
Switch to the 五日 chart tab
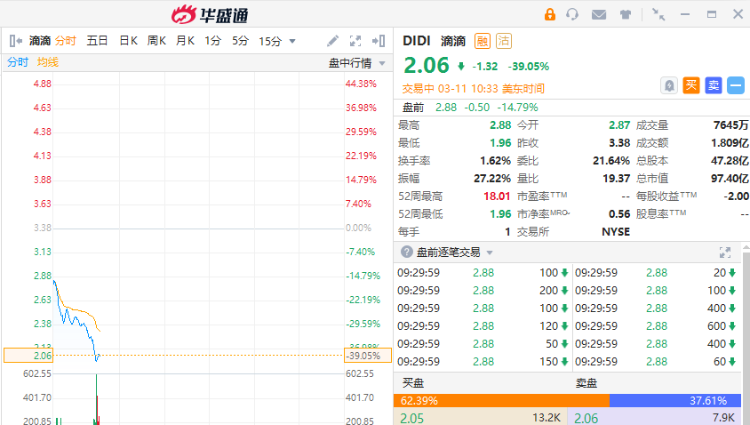click(97, 41)
